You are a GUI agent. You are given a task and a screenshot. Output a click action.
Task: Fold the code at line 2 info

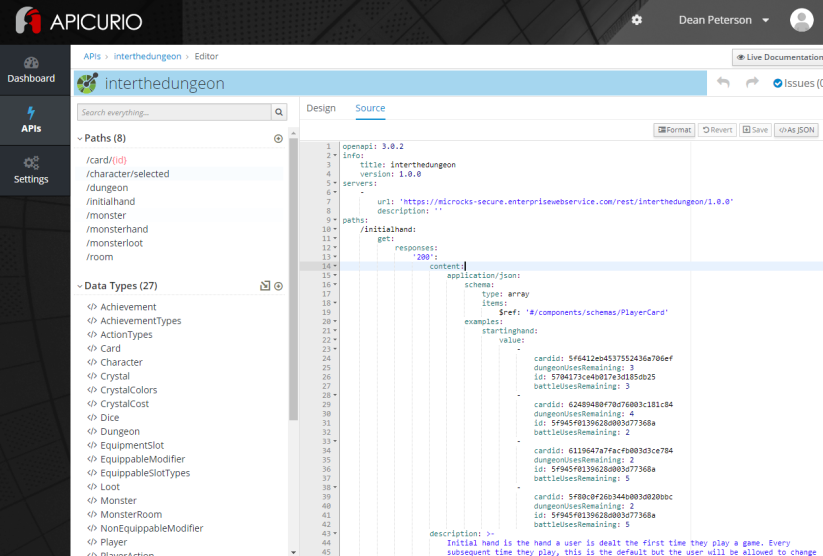point(335,155)
